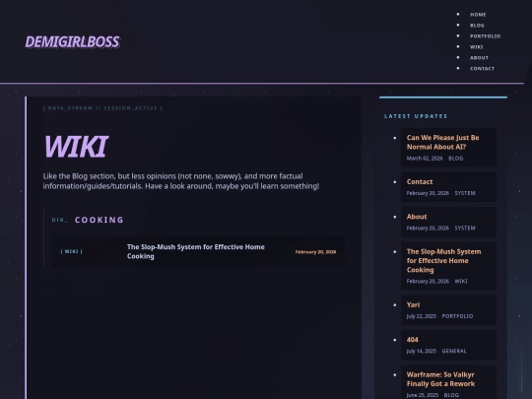
Task: Open the DEMIGIRLBOSS site logo link
Action: (72, 41)
